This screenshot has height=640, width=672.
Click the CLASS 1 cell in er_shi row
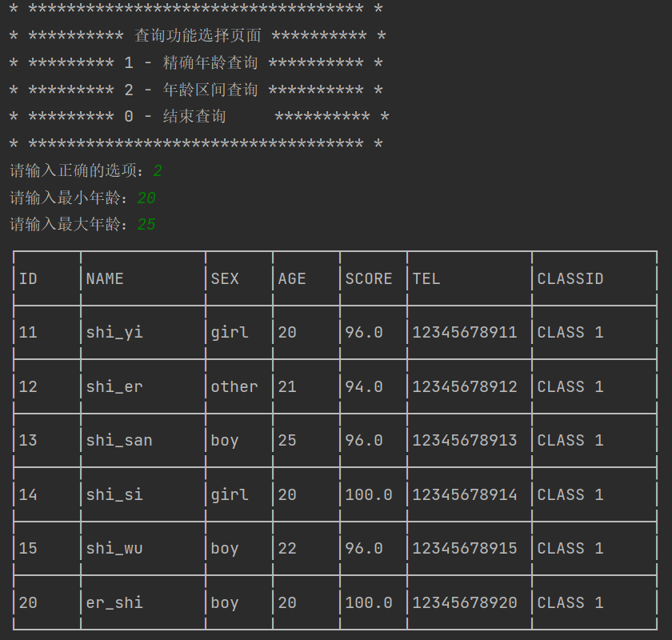570,602
